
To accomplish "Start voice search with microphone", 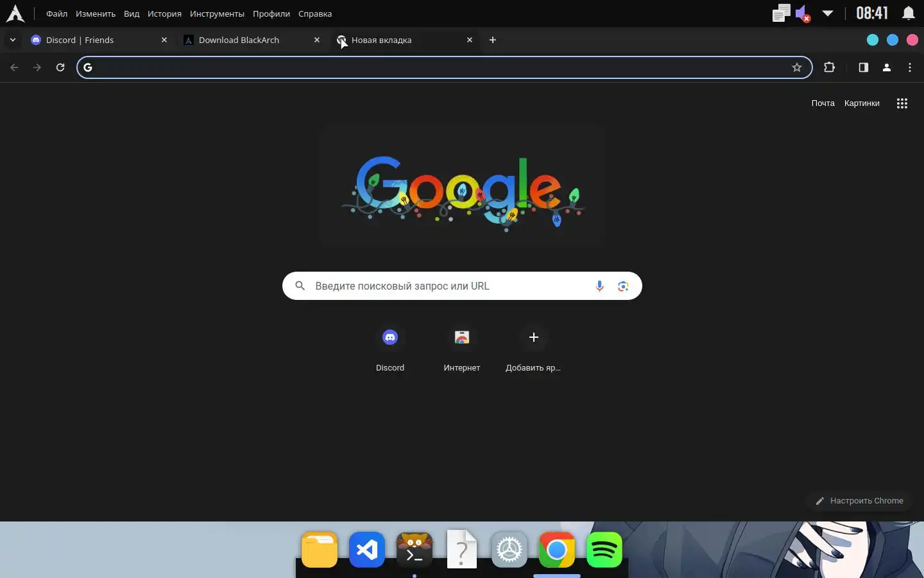I will 599,286.
